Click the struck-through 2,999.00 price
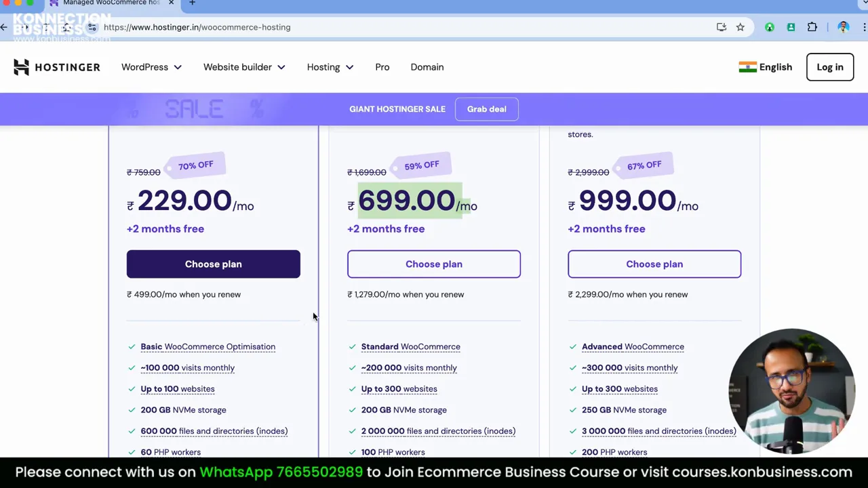Screen dimensions: 868x488 [588, 172]
